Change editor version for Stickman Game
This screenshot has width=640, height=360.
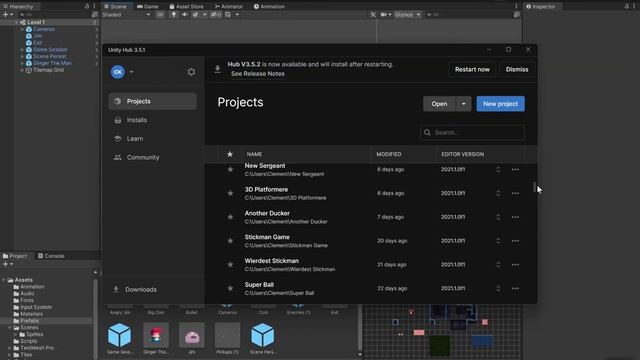coord(498,241)
